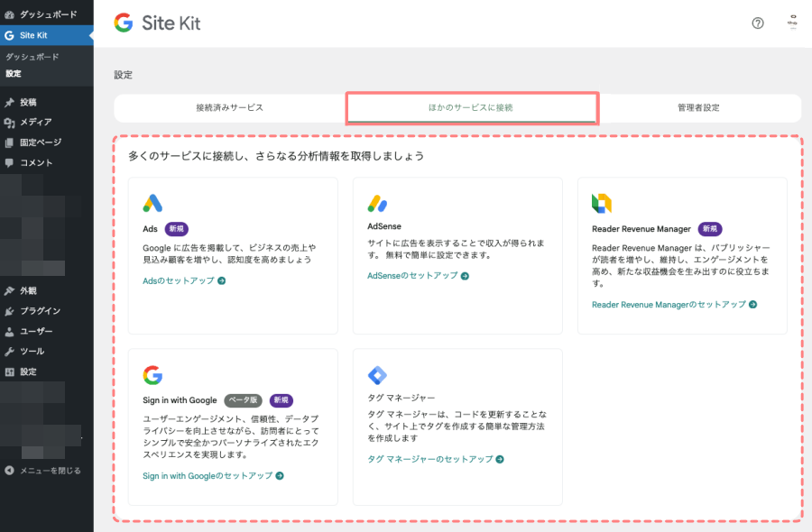Click the Reader Revenue Managerのセットアップ link
This screenshot has height=532, width=812.
(x=674, y=305)
